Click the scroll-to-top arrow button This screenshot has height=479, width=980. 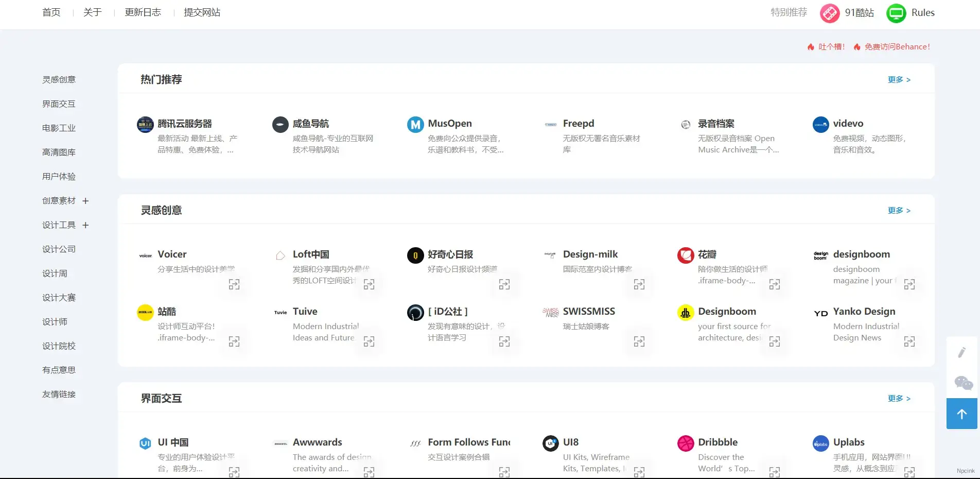point(961,414)
